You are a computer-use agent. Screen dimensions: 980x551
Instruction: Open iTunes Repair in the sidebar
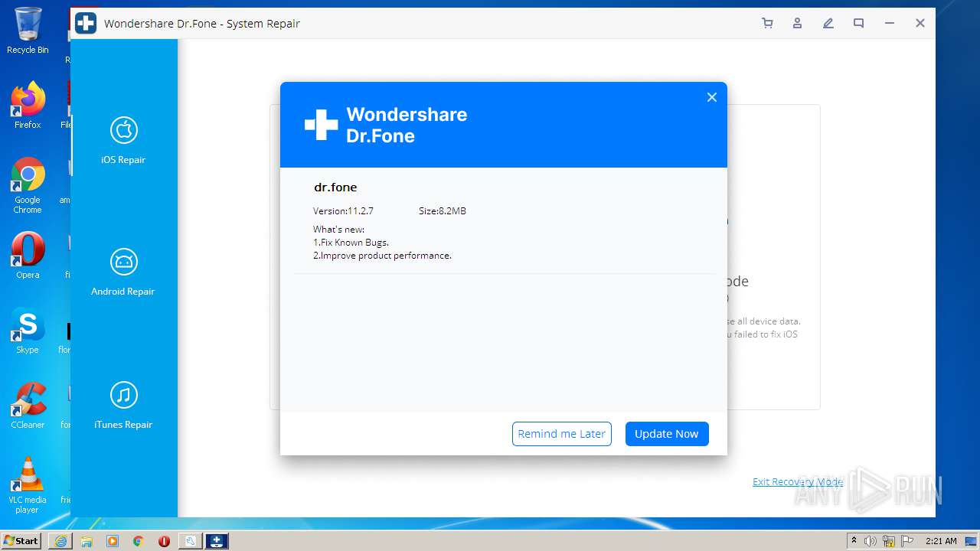pos(123,406)
